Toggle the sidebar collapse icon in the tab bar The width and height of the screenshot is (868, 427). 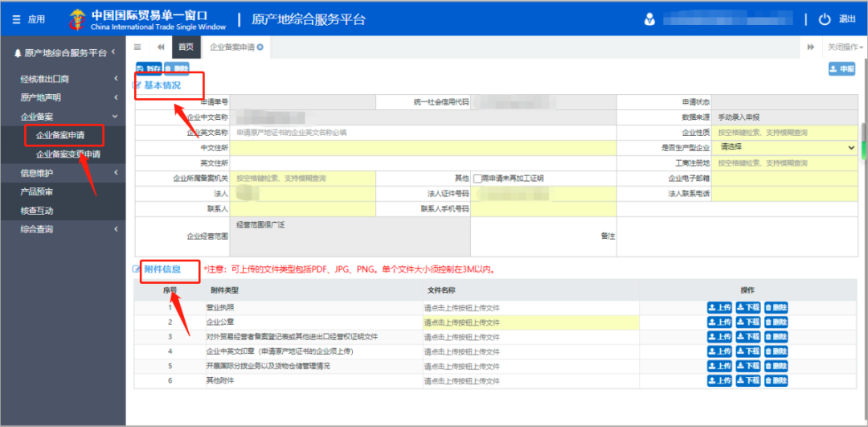(137, 47)
